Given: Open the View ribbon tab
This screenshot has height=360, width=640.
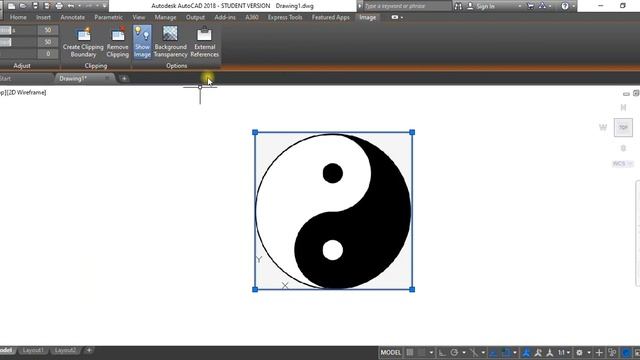Looking at the screenshot, I should (x=139, y=17).
